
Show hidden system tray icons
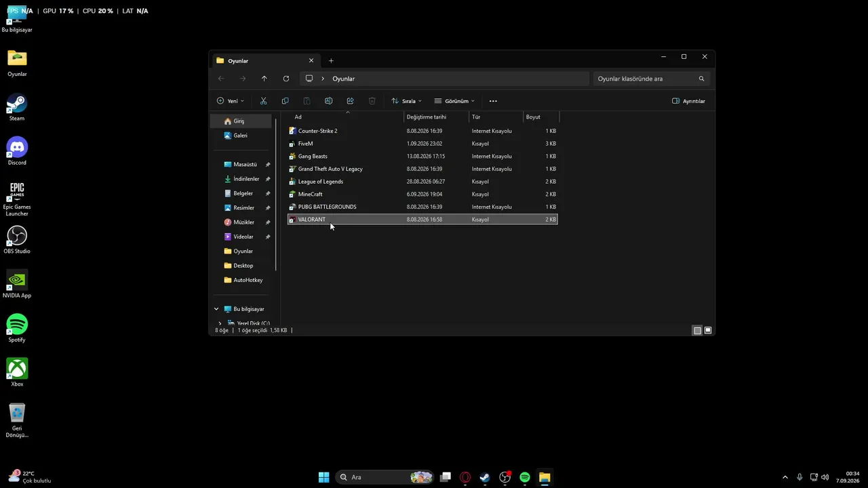[785, 477]
